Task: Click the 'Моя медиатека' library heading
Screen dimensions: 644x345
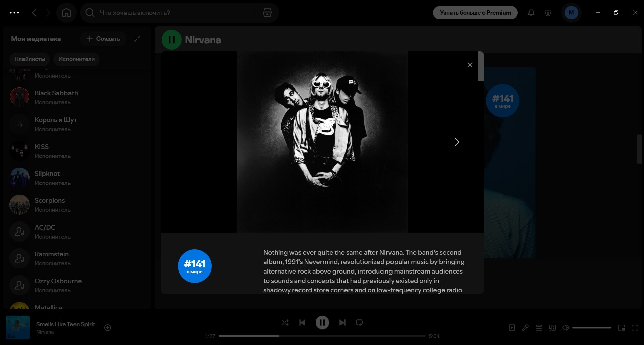Action: [36, 39]
